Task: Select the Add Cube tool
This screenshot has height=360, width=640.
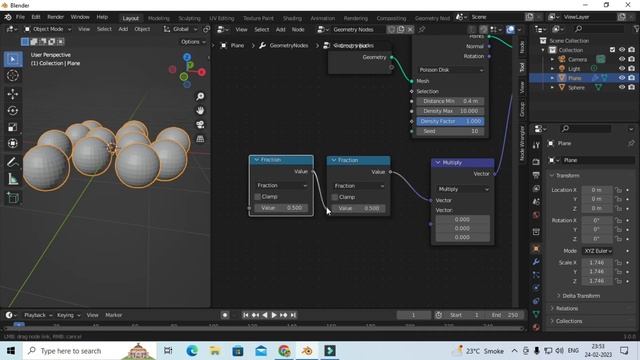Action: [13, 198]
